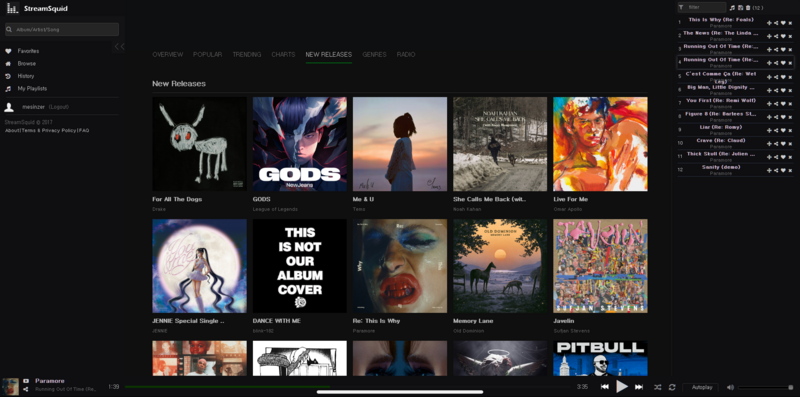The width and height of the screenshot is (800, 397).
Task: Favorite 'Sanity (demo)' with heart
Action: tap(783, 170)
